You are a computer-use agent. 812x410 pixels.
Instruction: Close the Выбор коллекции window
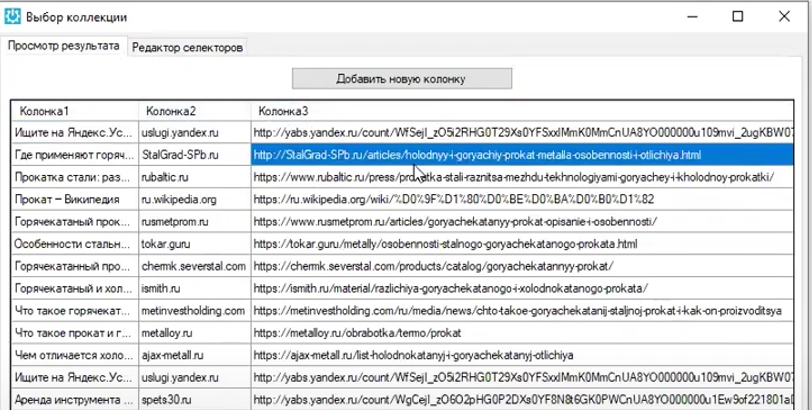point(784,17)
